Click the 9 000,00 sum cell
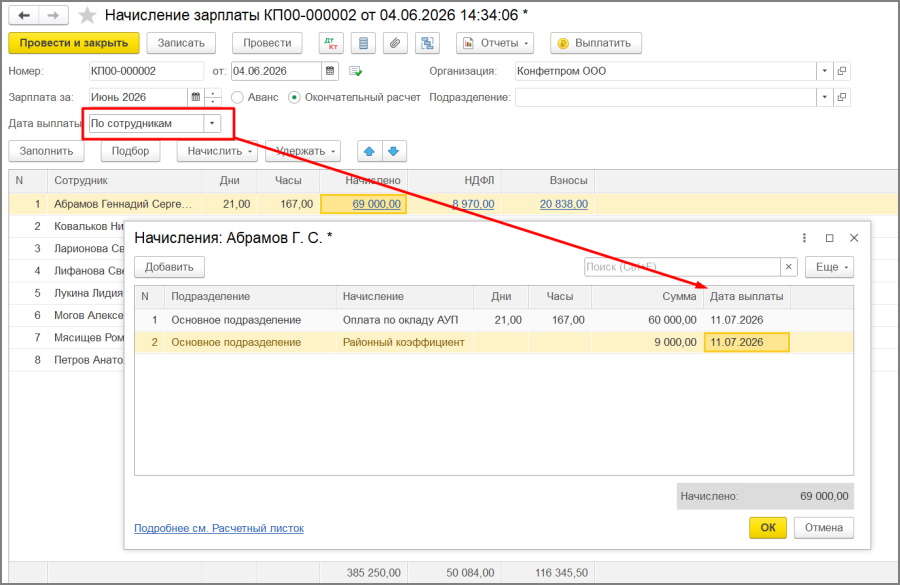Screen dimensions: 900x585 [647, 342]
